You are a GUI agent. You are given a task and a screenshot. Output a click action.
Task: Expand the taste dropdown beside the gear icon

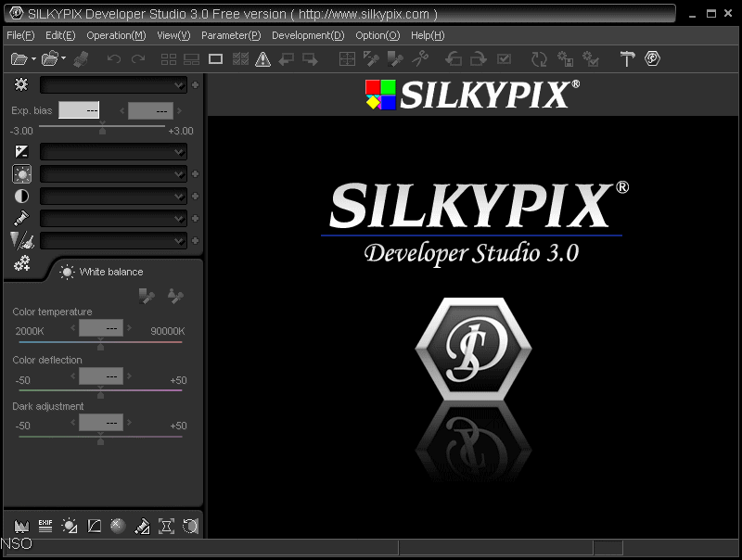pyautogui.click(x=113, y=85)
